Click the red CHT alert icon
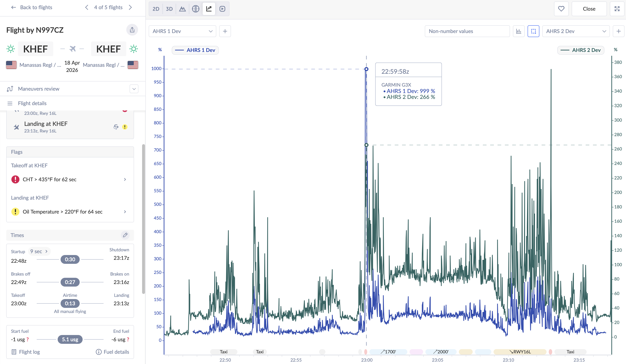This screenshot has width=626, height=364. (15, 179)
